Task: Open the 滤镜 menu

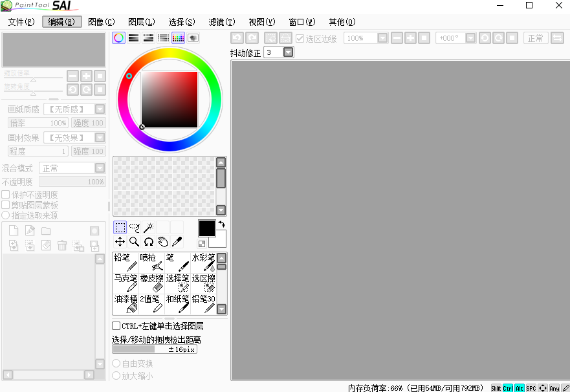Action: coord(221,21)
